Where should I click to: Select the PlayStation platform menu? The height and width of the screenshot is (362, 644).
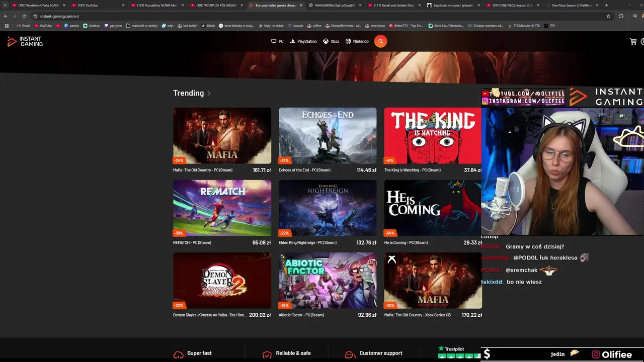pyautogui.click(x=303, y=42)
